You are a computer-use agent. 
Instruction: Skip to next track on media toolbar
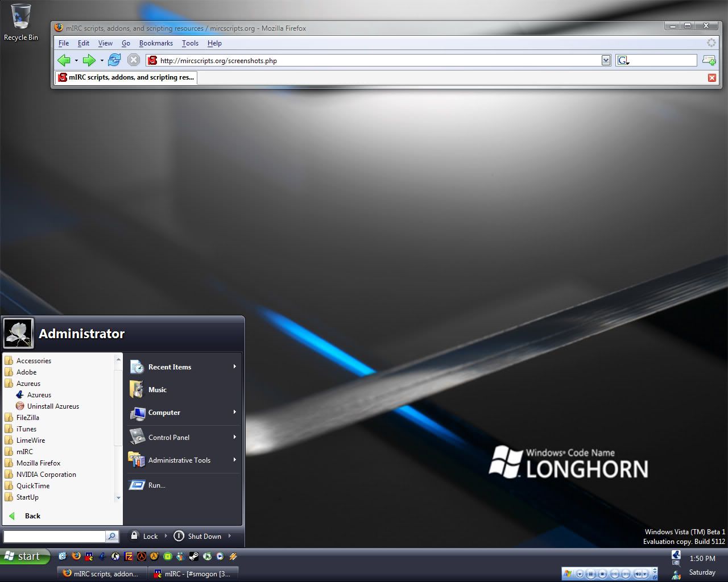(626, 574)
